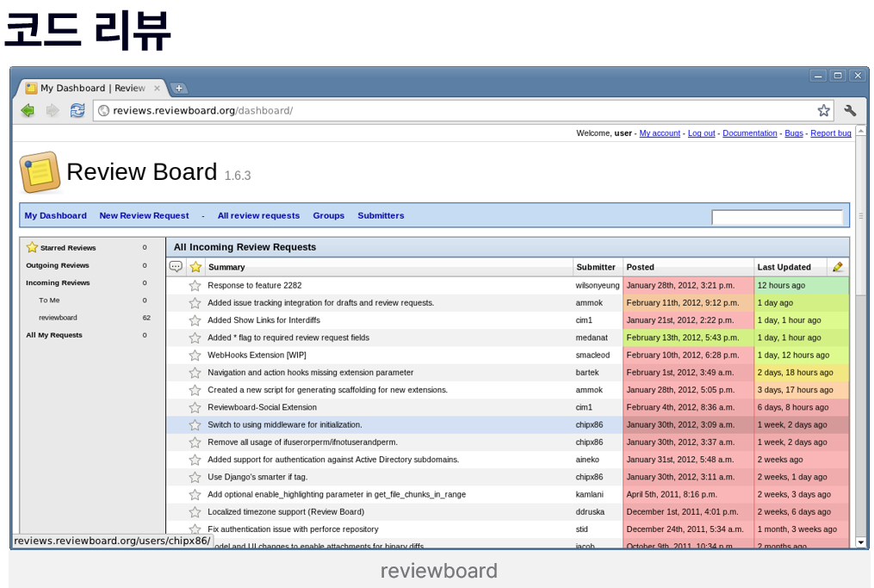Open the Submitters page
Screen dimensions: 874x588
pos(381,216)
